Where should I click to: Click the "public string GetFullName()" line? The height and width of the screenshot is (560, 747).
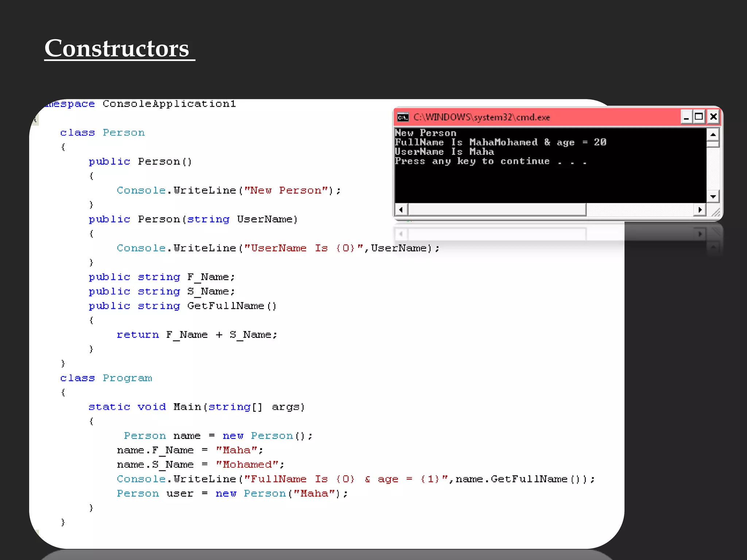tap(182, 306)
